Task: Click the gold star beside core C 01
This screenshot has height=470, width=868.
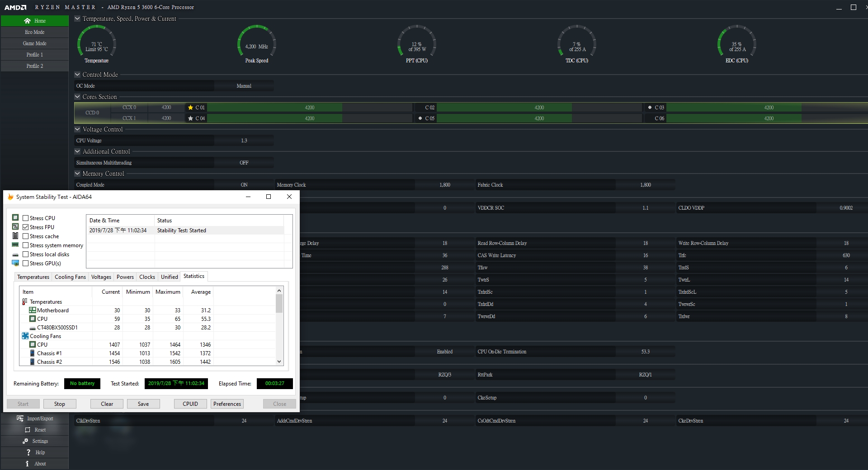Action: tap(190, 108)
